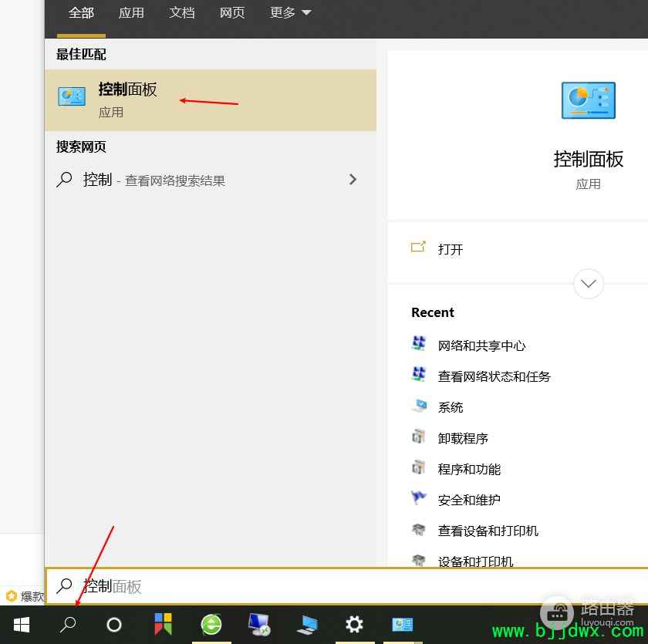The height and width of the screenshot is (644, 648).
Task: Expand more actions with the circular chevron
Action: click(x=588, y=284)
